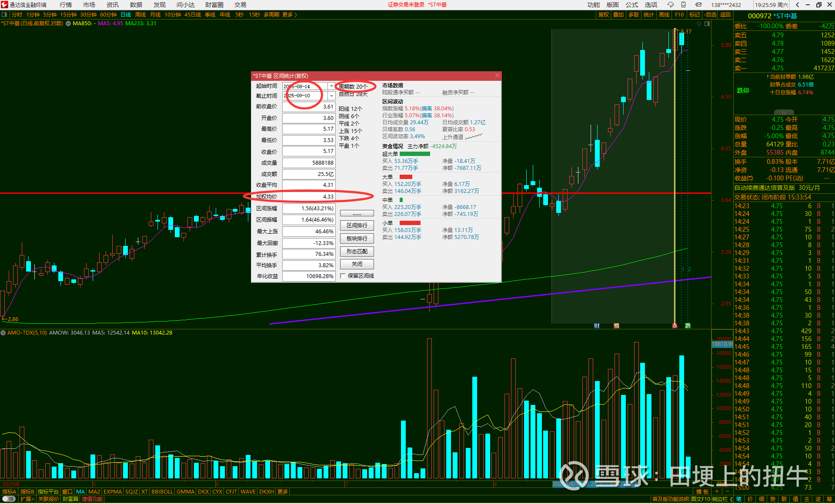Click the chart maximize icon at chart top-right
This screenshot has height=504, width=835.
pyautogui.click(x=707, y=23)
